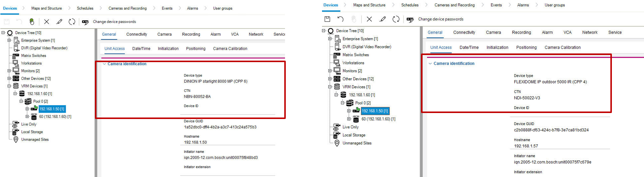Click the pencil rename icon in left window toolbar
Viewport: 644px width, 177px height.
tap(59, 22)
